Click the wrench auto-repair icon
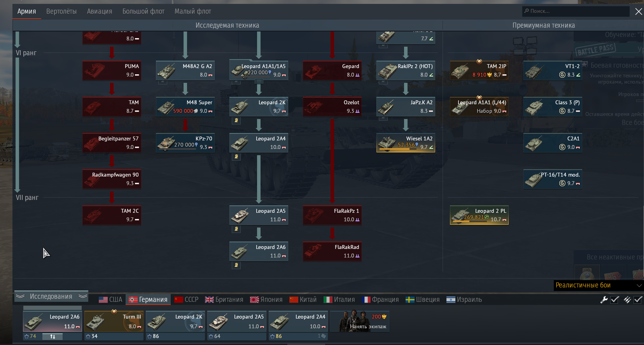 tap(604, 299)
